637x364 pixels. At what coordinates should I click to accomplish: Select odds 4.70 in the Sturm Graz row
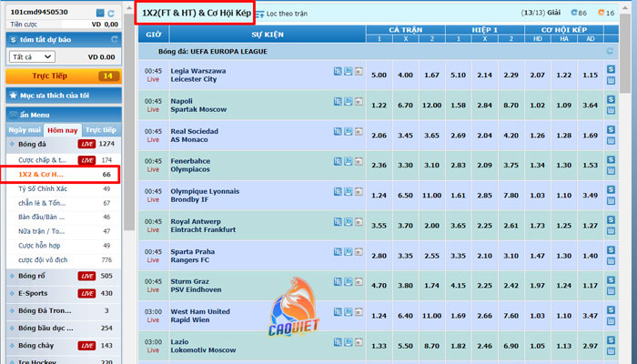coord(379,286)
